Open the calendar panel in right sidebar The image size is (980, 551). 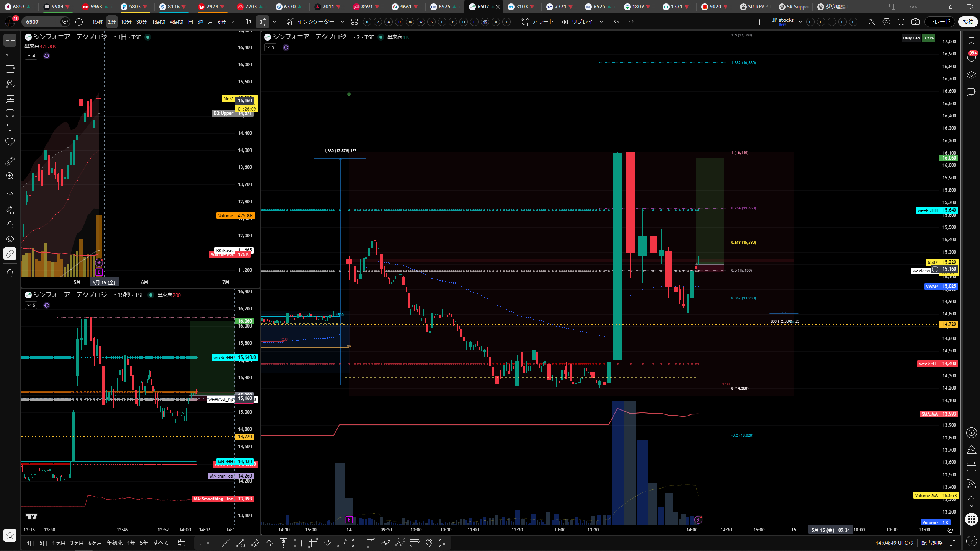[x=972, y=466]
